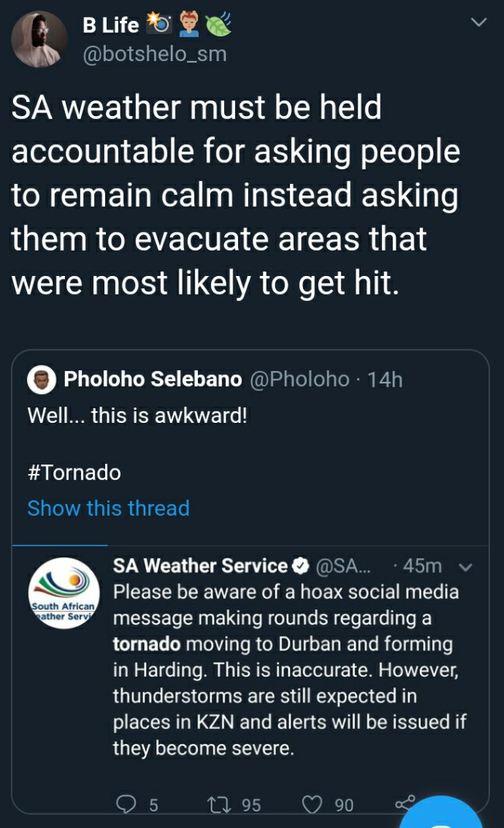This screenshot has width=504, height=828.
Task: Tap the blue compose tweet floating button
Action: point(441,813)
